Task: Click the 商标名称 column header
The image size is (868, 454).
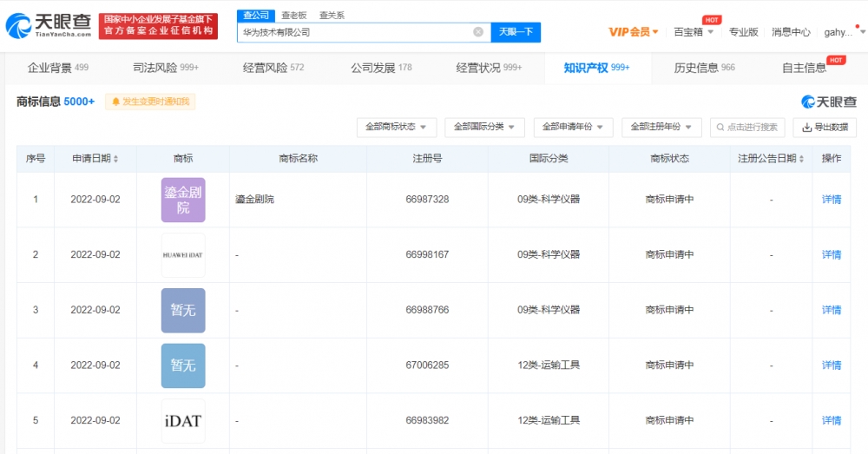Action: click(x=299, y=159)
